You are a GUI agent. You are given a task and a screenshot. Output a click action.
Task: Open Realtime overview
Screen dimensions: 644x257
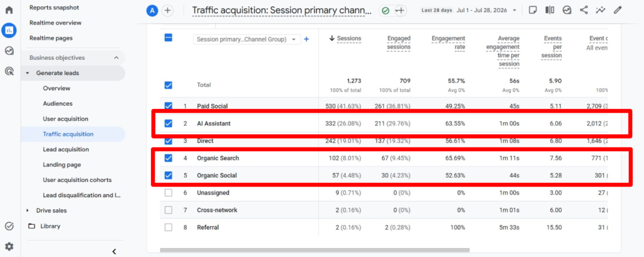click(x=55, y=23)
